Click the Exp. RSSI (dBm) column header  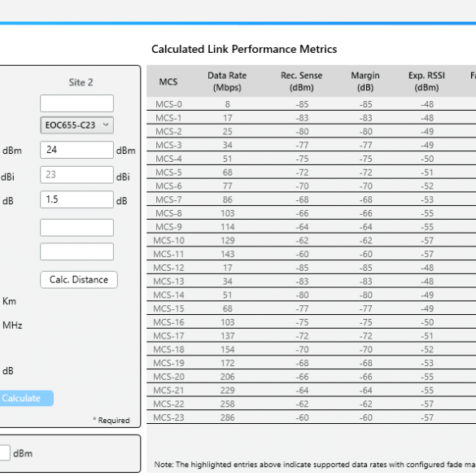(x=426, y=81)
